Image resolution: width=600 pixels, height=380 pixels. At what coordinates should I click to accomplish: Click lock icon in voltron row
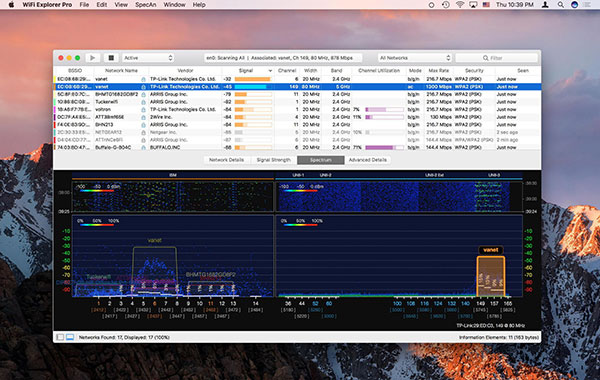click(x=143, y=110)
